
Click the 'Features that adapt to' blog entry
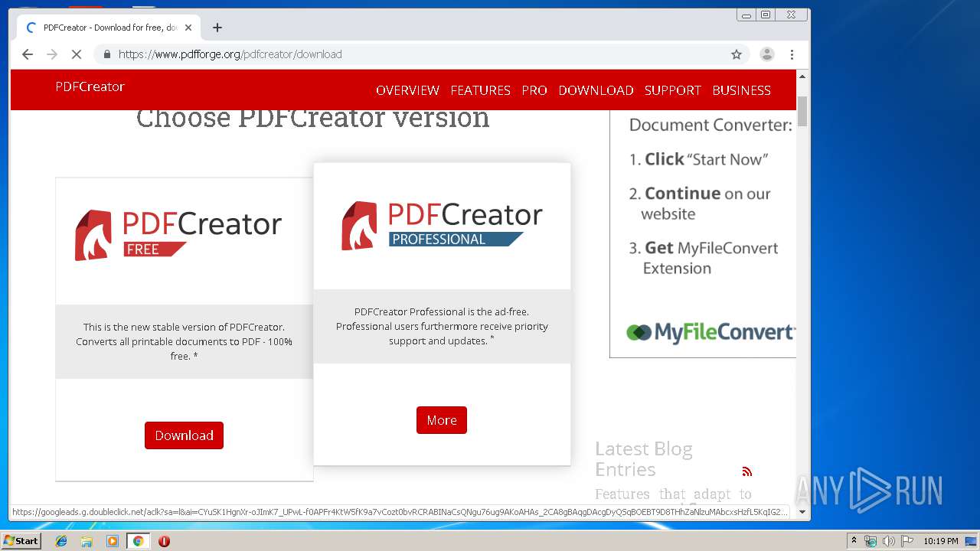coord(674,494)
